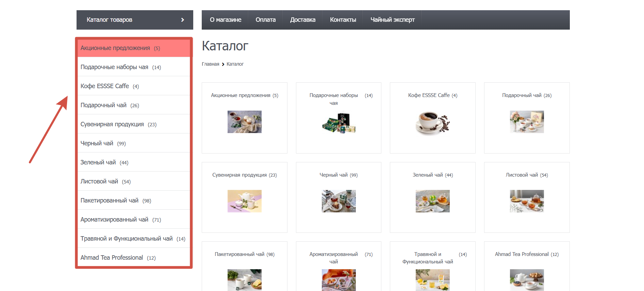Open the Контакты menu item
Image resolution: width=644 pixels, height=291 pixels.
pos(343,20)
